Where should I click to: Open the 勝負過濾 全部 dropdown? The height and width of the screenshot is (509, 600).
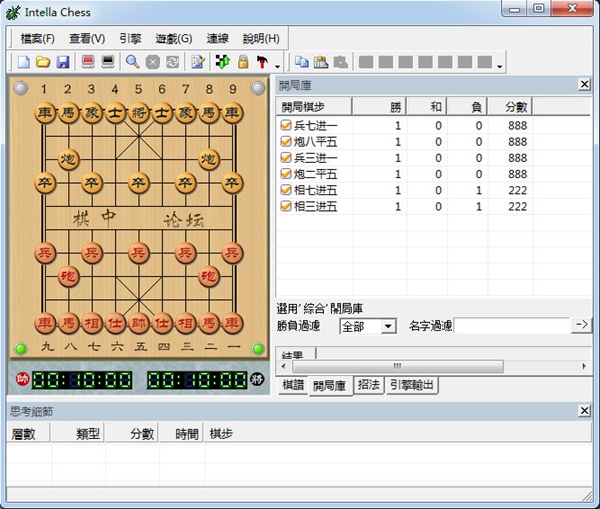[368, 326]
